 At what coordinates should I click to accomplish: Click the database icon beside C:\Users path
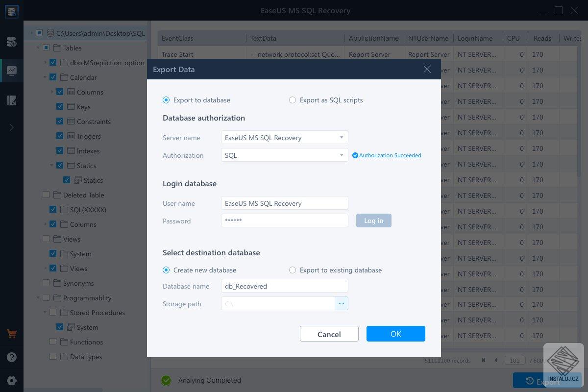tap(50, 33)
